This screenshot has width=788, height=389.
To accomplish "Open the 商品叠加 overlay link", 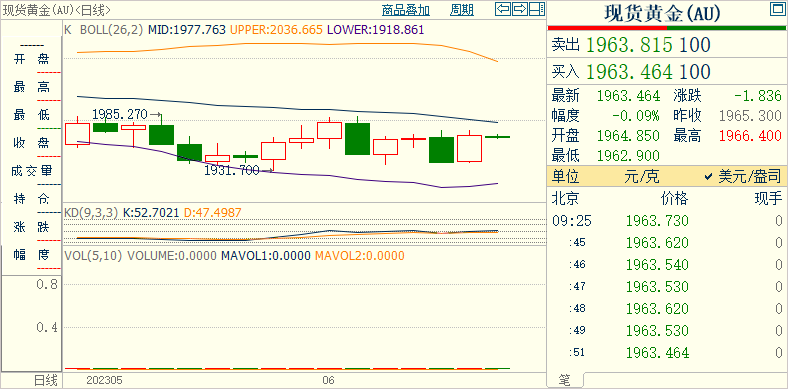I will pyautogui.click(x=406, y=10).
